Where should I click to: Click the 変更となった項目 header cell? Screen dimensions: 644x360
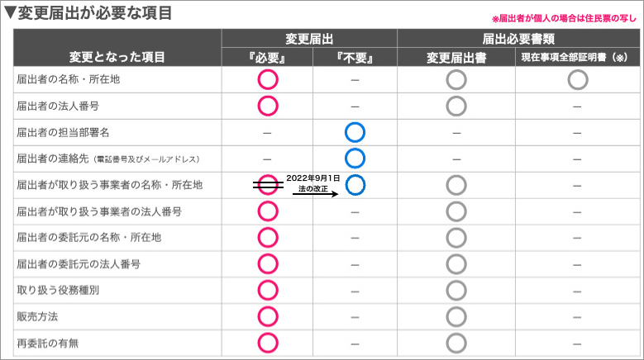pos(117,48)
